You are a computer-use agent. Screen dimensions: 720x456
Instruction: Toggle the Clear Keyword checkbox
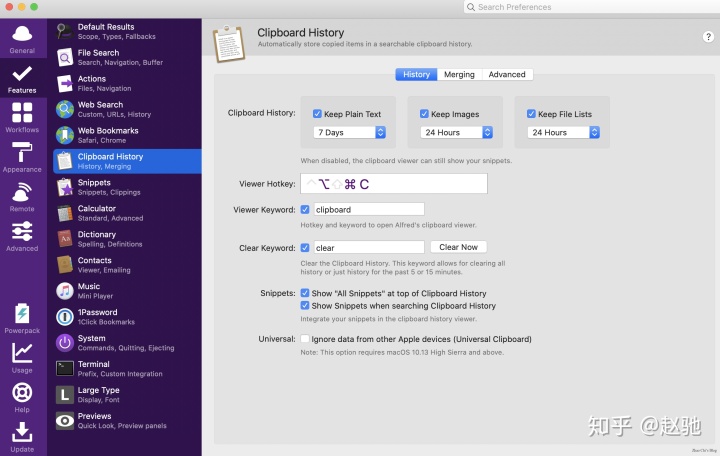tap(304, 248)
